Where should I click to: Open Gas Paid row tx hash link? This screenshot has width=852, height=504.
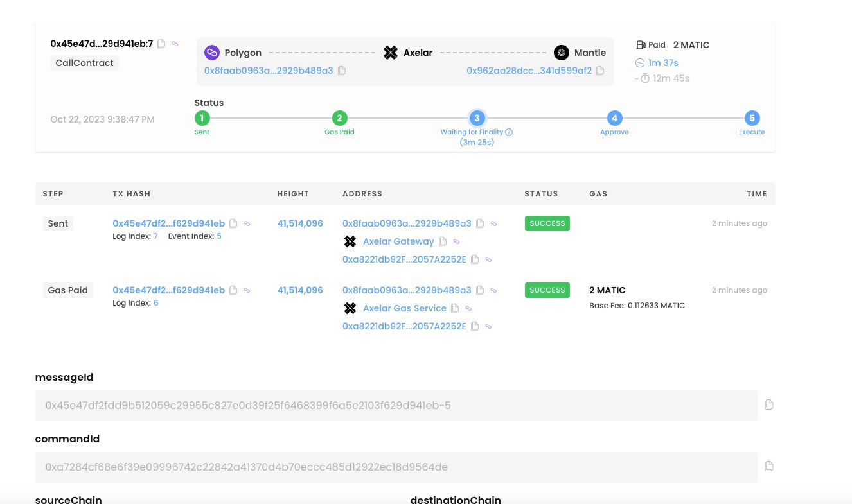tap(169, 290)
